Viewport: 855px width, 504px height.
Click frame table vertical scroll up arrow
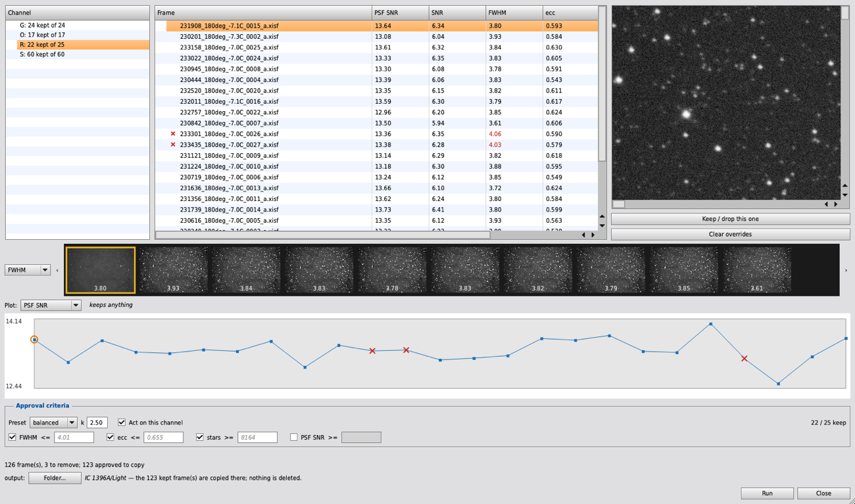(x=602, y=217)
